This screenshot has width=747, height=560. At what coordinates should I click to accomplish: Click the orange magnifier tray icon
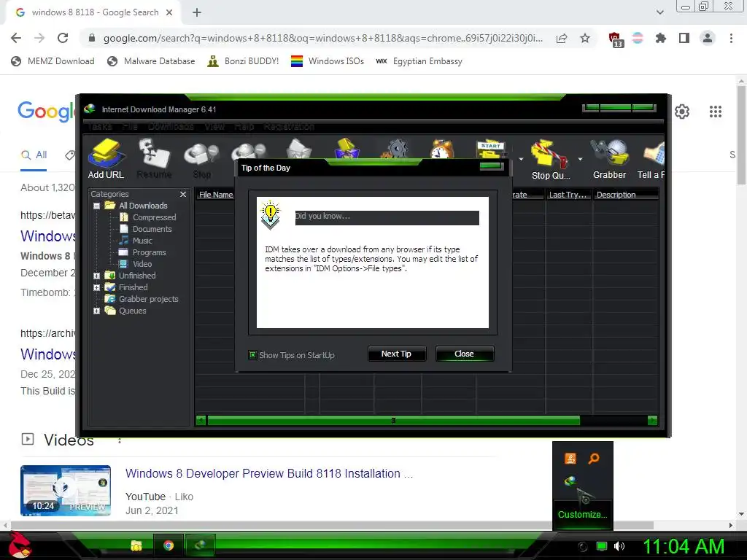pyautogui.click(x=594, y=458)
